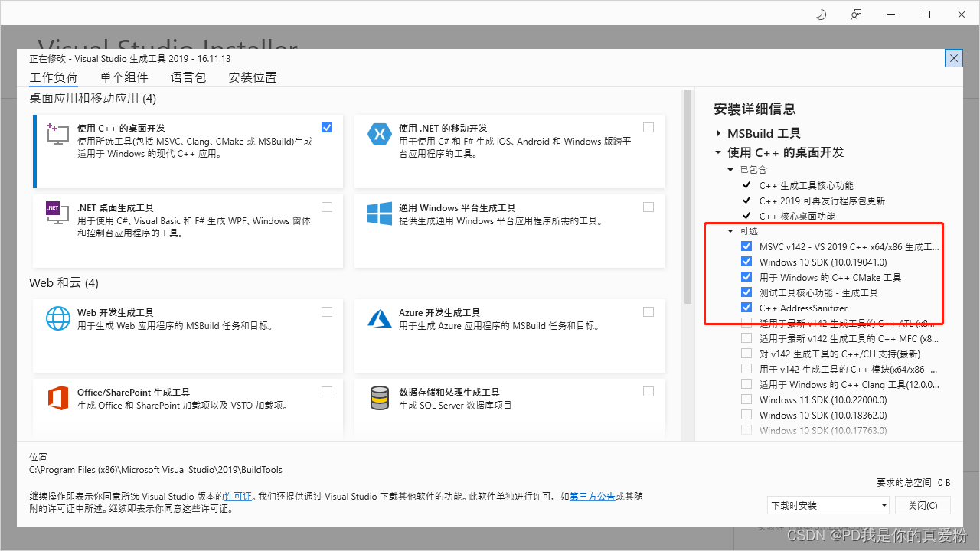This screenshot has height=551, width=980.
Task: Uncheck 测试工具核心功能 - 生成工具 option
Action: coord(746,292)
